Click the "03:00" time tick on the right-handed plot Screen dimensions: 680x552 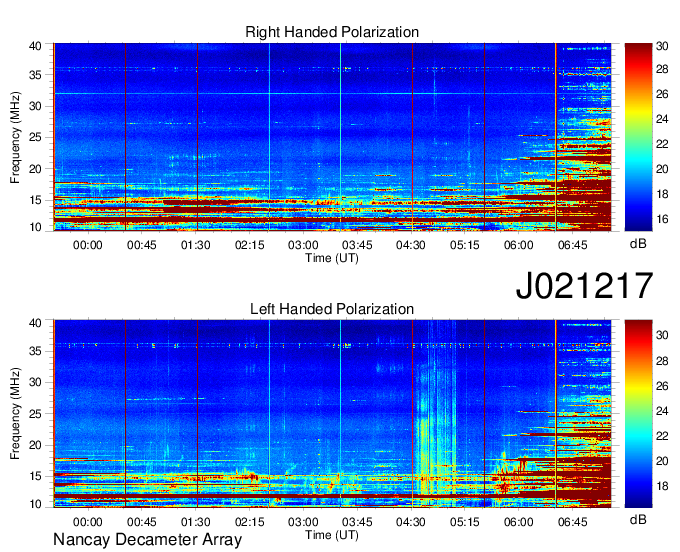[x=303, y=245]
